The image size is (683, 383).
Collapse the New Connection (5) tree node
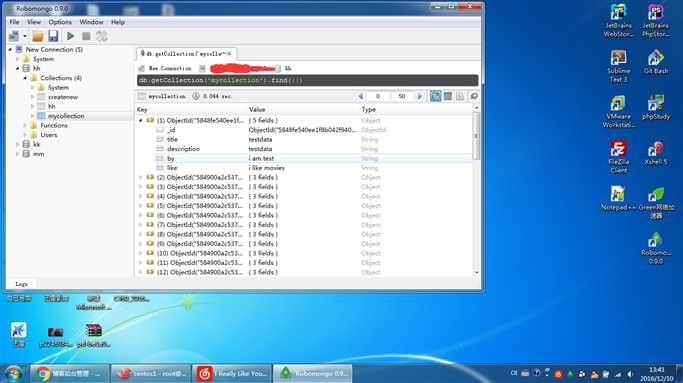click(10, 50)
